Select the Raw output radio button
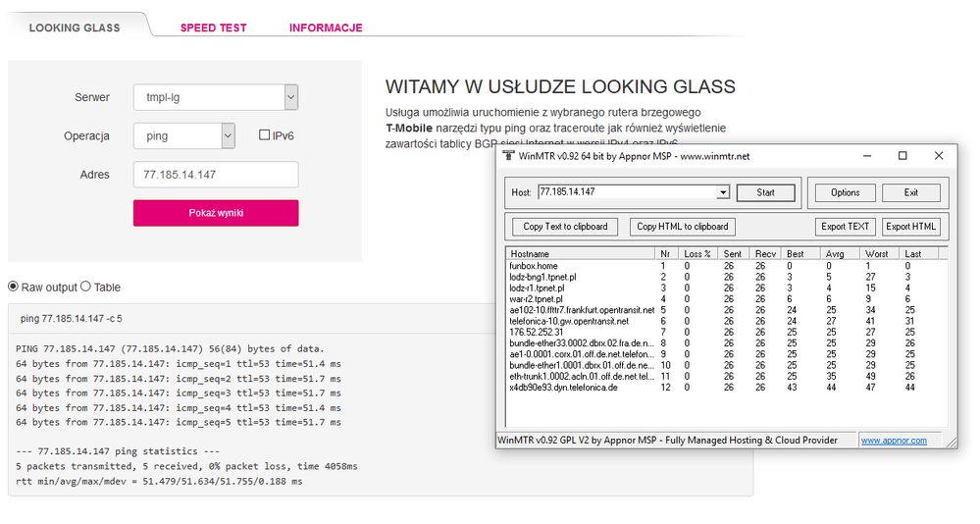The height and width of the screenshot is (524, 980). (x=14, y=287)
